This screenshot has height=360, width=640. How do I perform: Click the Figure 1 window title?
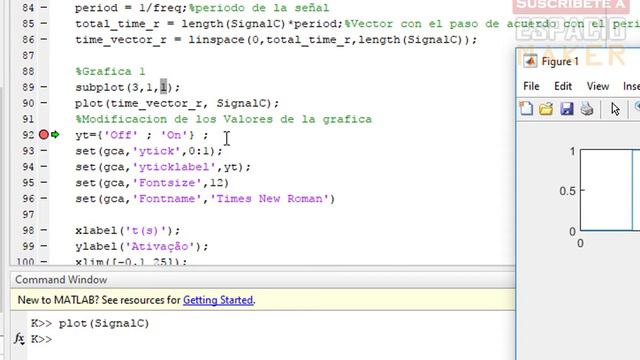point(560,62)
